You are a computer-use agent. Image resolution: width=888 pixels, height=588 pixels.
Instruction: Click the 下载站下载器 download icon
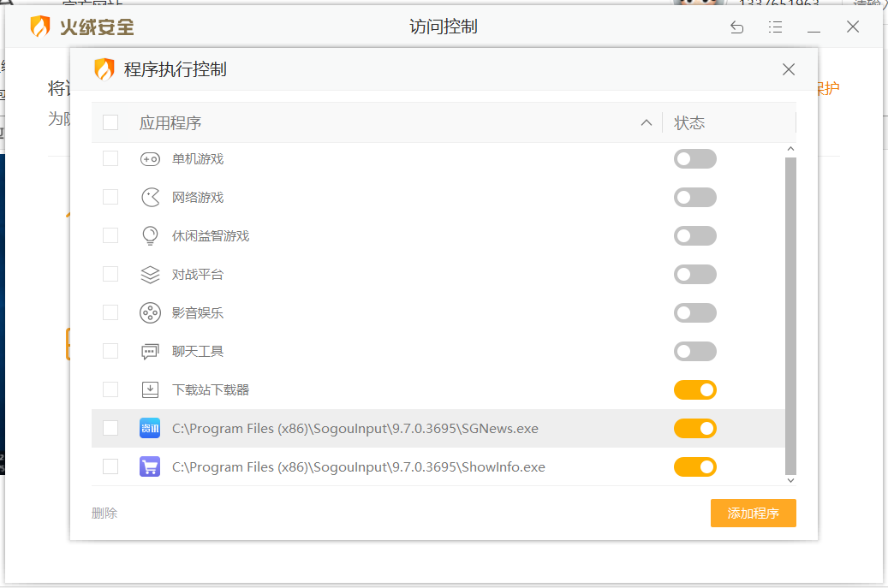[150, 390]
